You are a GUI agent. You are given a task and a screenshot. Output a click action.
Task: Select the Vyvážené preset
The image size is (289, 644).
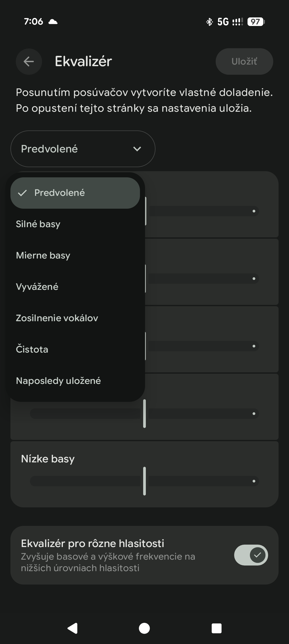tap(37, 287)
